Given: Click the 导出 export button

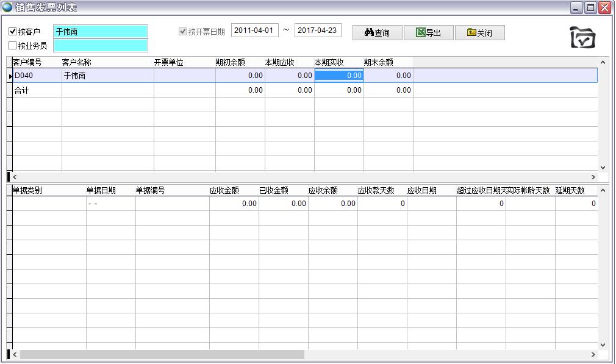Looking at the screenshot, I should [428, 33].
